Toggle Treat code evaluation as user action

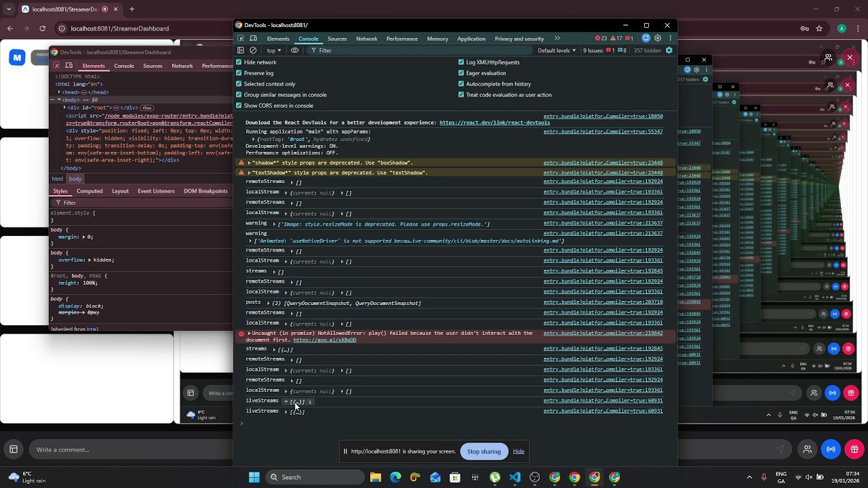tap(461, 95)
